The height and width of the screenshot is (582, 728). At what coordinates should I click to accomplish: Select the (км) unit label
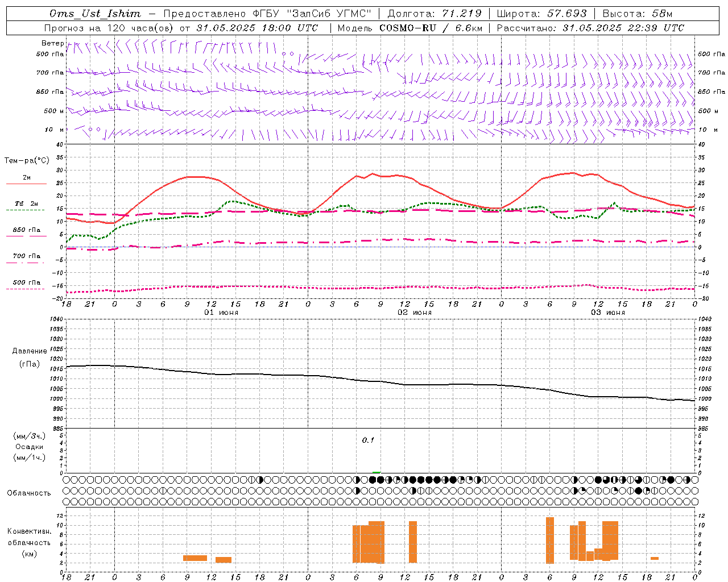click(30, 554)
